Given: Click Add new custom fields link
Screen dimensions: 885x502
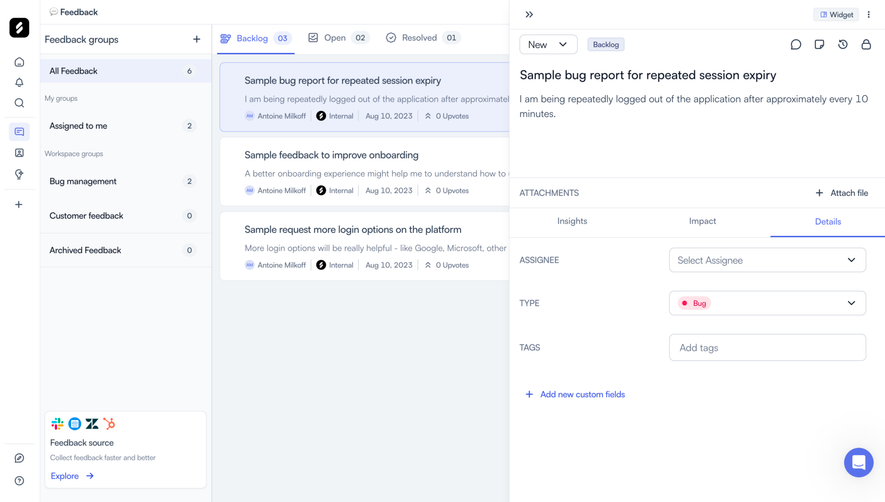Looking at the screenshot, I should (575, 395).
